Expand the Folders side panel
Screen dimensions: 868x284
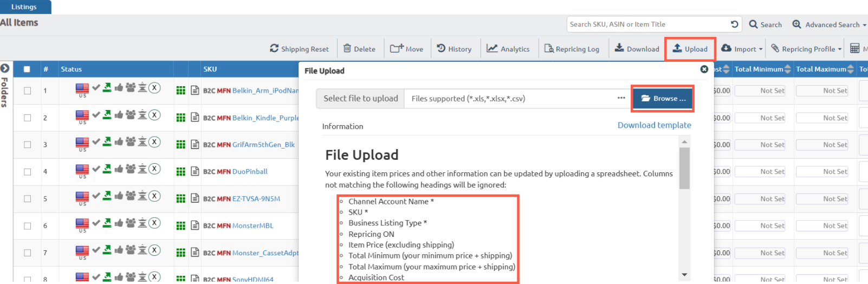pyautogui.click(x=5, y=68)
